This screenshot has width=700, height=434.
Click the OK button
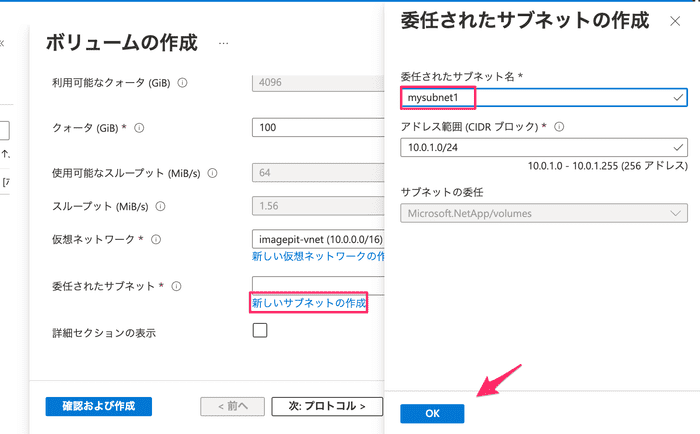pyautogui.click(x=432, y=413)
